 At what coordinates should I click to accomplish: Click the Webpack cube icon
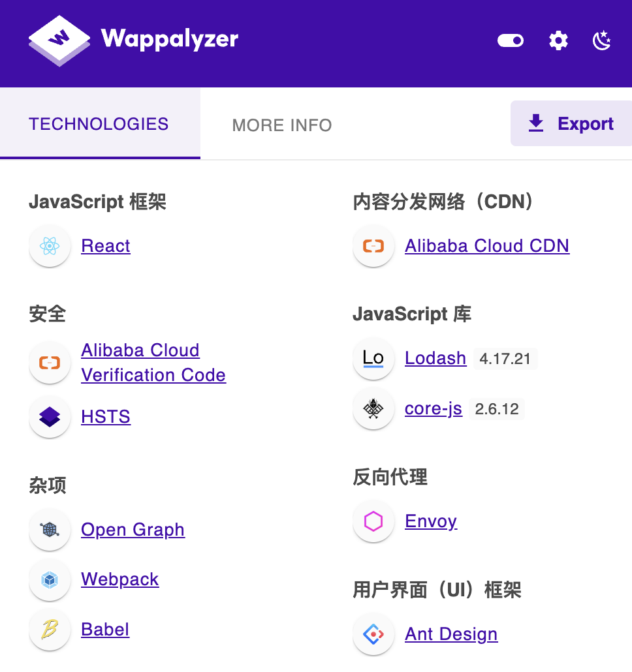[50, 580]
